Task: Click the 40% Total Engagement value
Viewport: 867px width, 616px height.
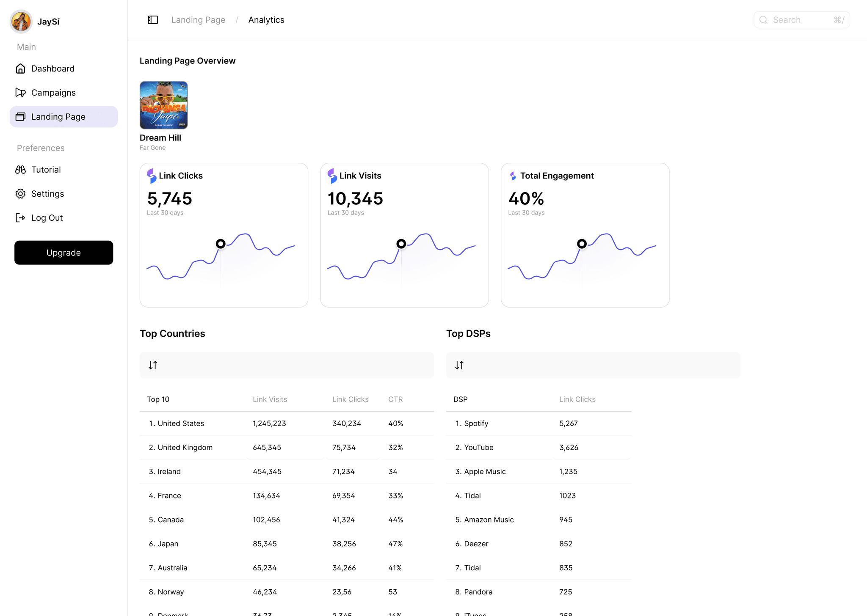Action: [x=526, y=198]
